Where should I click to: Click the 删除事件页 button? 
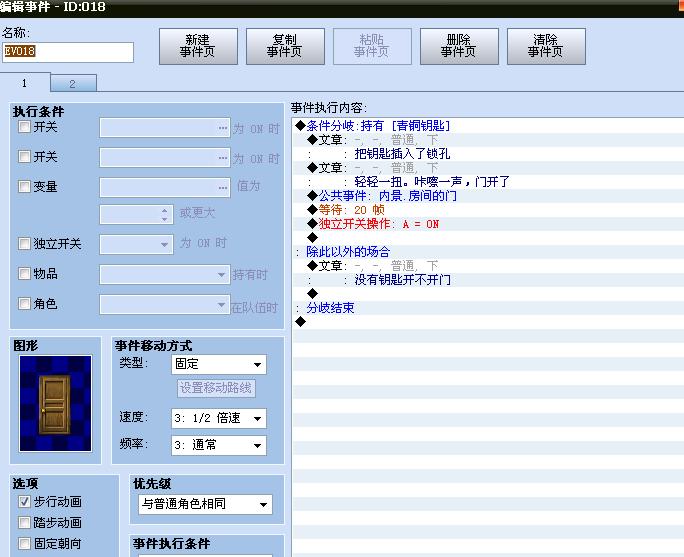coord(459,46)
